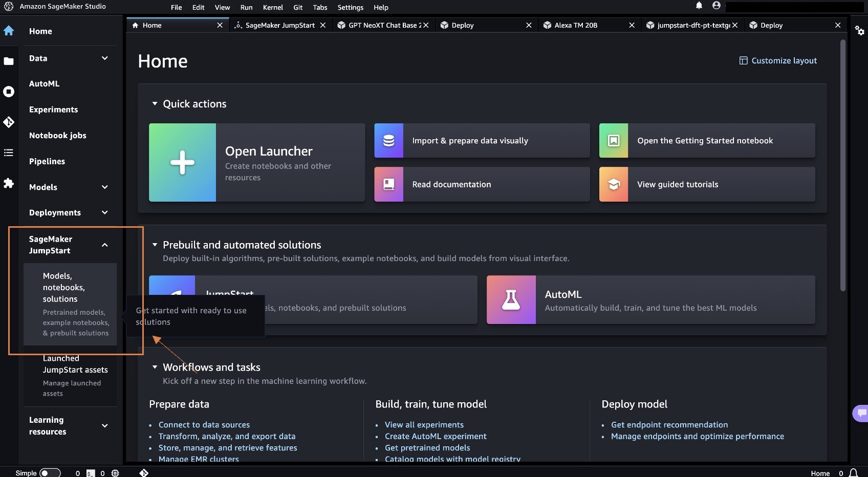Click the Customize layout link
Screen dimensions: 868x477
pos(784,61)
